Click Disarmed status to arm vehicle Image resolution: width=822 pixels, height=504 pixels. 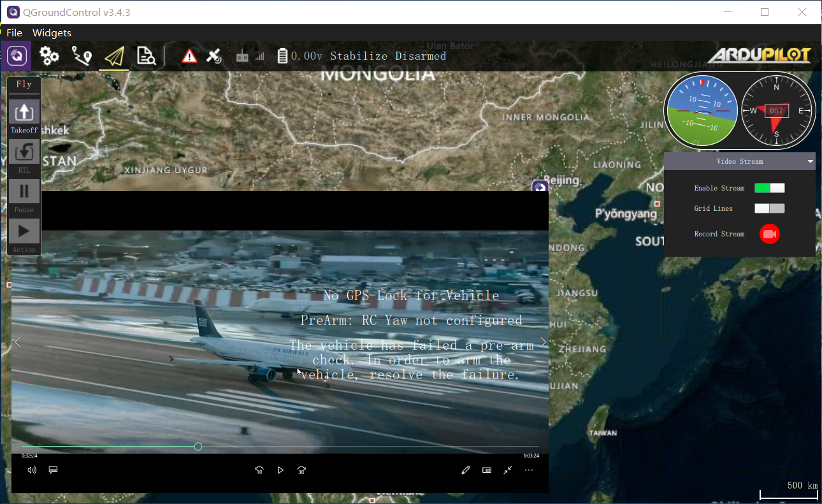(x=421, y=56)
